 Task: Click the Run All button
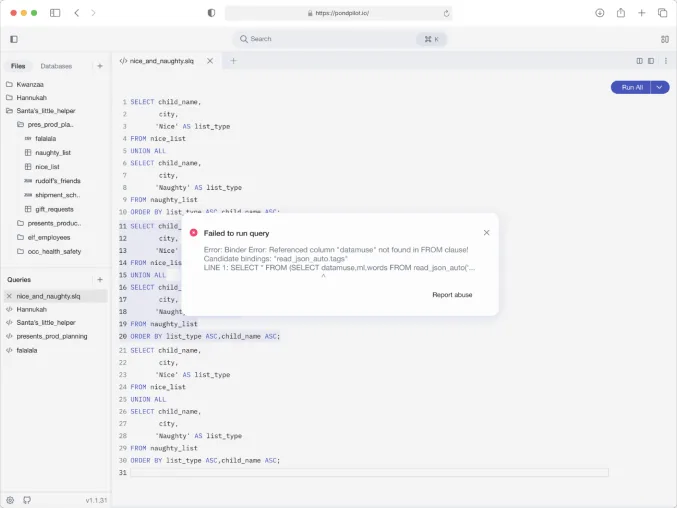631,87
